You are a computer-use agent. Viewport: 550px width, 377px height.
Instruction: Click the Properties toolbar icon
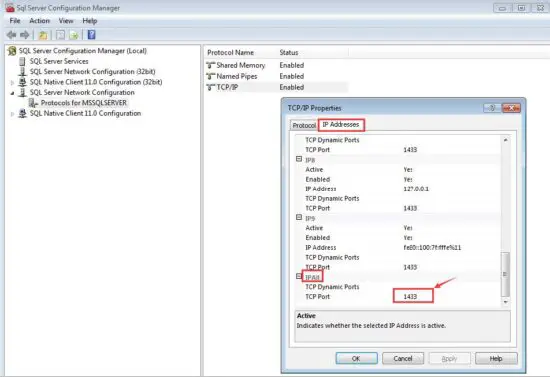tap(60, 35)
